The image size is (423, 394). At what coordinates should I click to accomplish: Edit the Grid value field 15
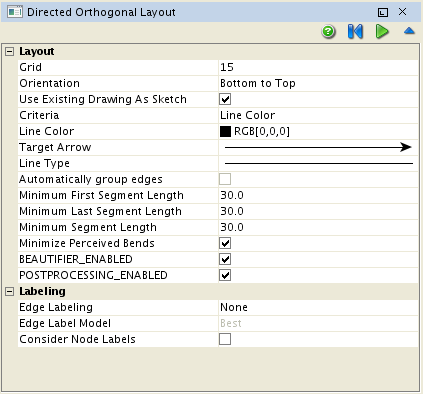coord(318,67)
